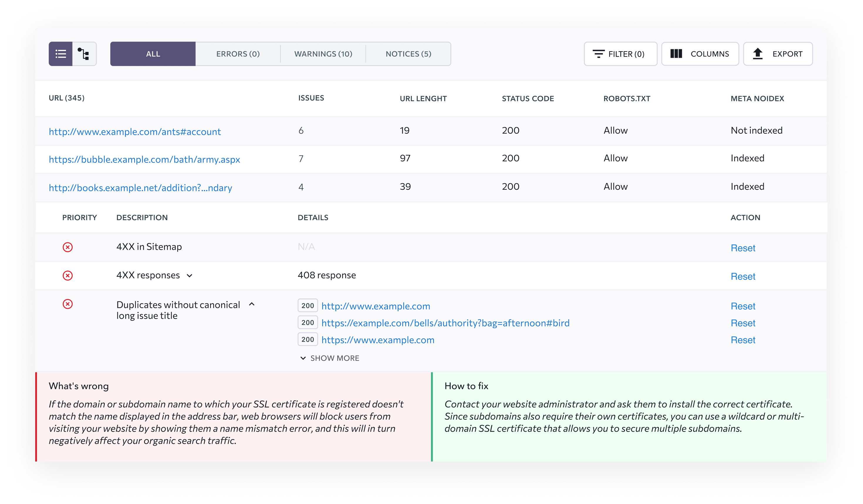Click the 'How to fix' heading
863x504 pixels.
click(x=466, y=386)
